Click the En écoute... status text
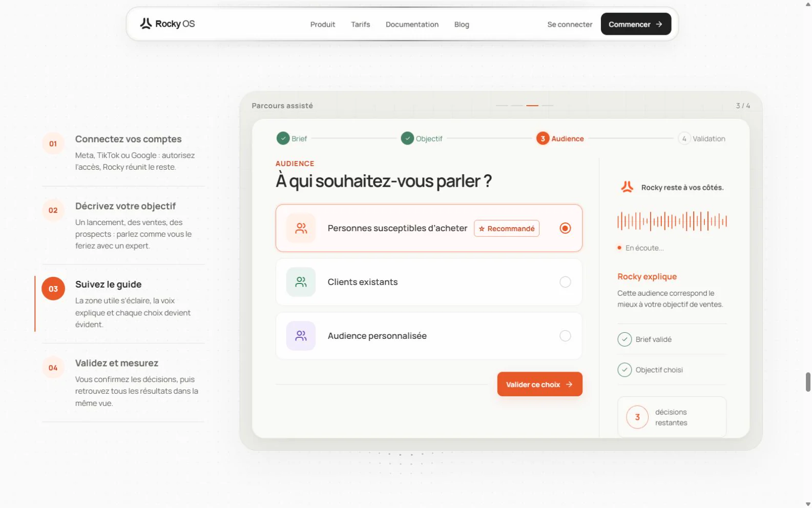812x508 pixels. pos(644,248)
